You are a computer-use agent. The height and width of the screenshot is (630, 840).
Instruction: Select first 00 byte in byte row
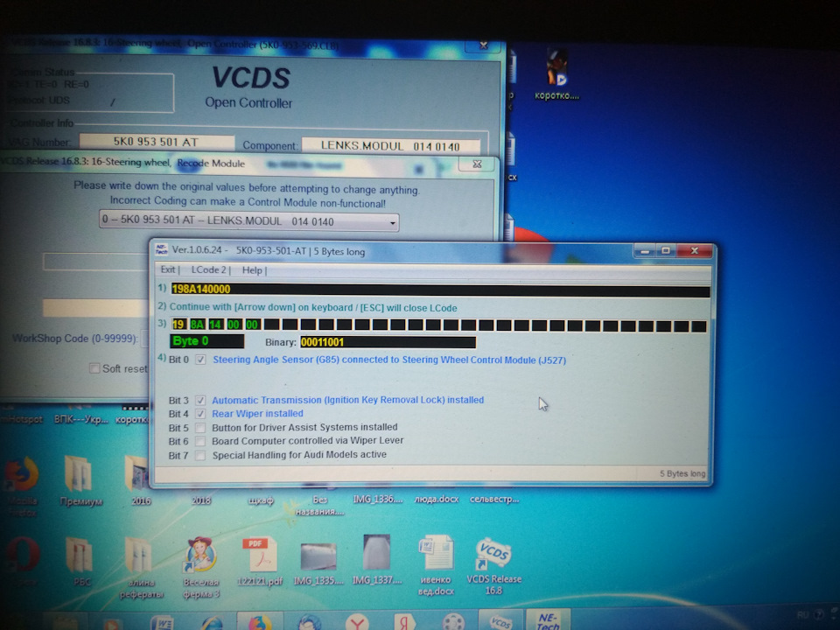(x=234, y=325)
